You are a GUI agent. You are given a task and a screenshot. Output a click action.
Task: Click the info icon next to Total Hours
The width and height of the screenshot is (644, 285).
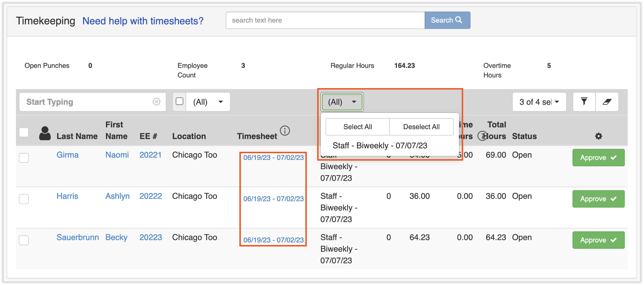click(482, 136)
